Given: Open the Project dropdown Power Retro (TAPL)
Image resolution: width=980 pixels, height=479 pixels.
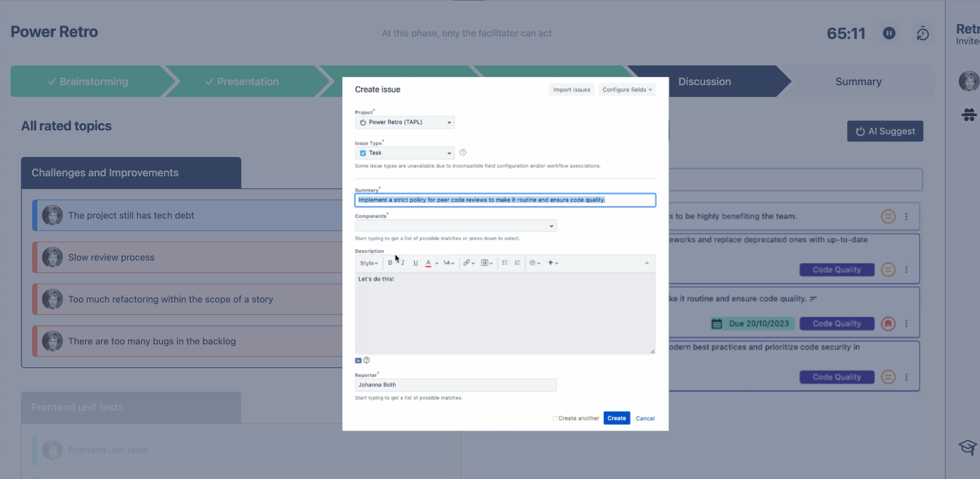Looking at the screenshot, I should pos(405,122).
